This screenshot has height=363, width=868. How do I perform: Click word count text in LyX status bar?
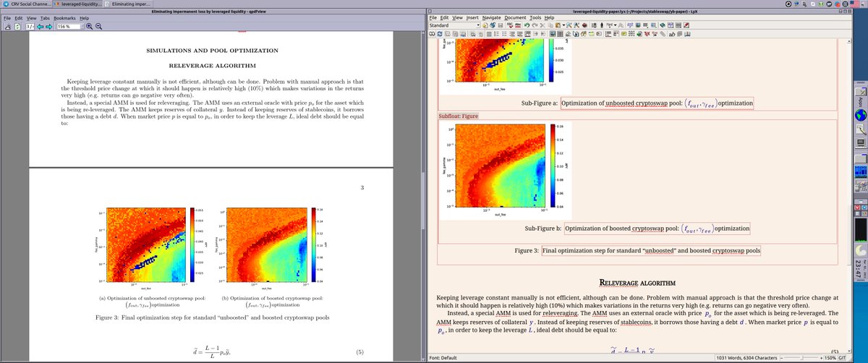pos(745,357)
